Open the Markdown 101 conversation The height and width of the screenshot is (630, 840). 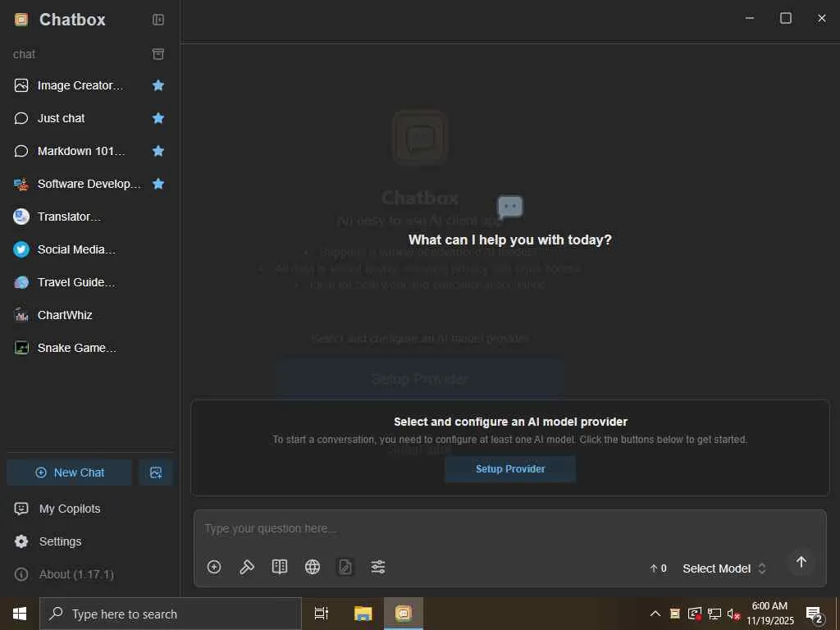pyautogui.click(x=89, y=151)
